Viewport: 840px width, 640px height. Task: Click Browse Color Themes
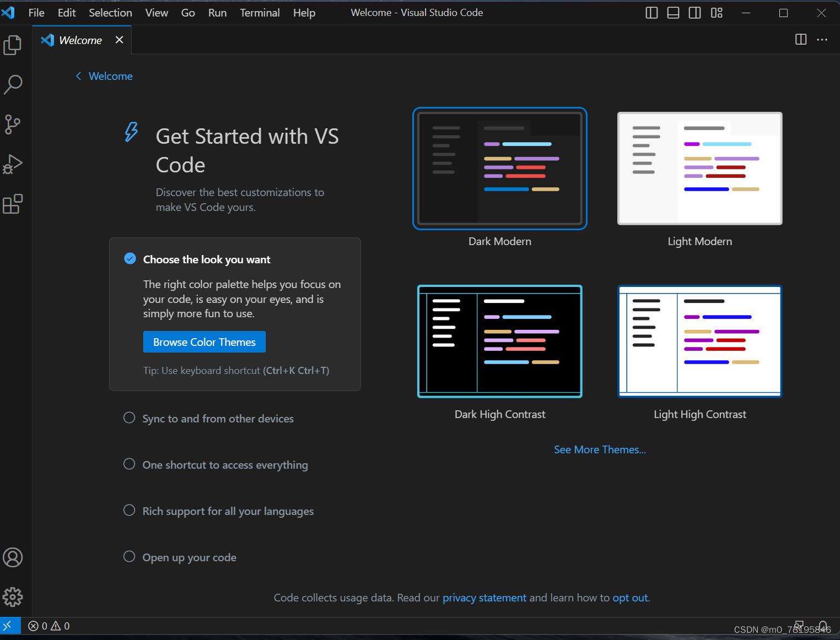(204, 341)
